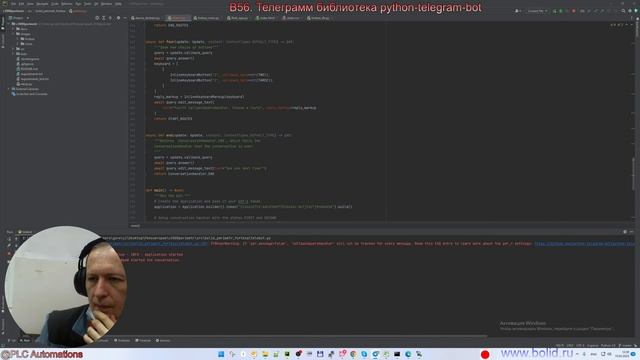Click the red Stop icon in Run panel
This screenshot has height=360, width=640.
pos(9,253)
